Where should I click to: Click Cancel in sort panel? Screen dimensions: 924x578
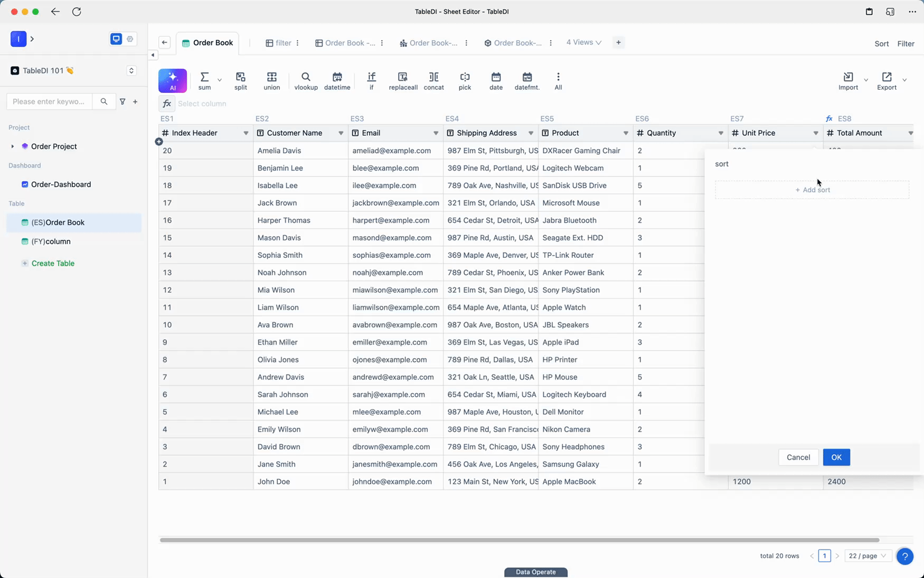click(798, 457)
